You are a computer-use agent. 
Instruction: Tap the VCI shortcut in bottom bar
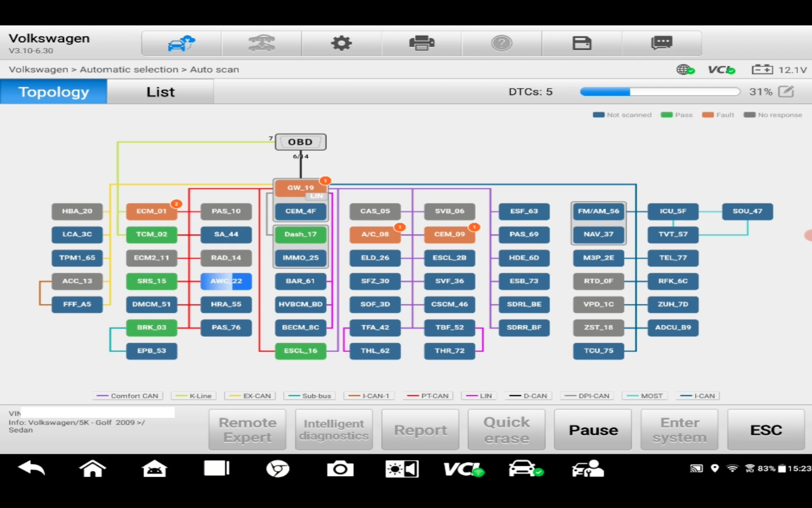click(463, 469)
